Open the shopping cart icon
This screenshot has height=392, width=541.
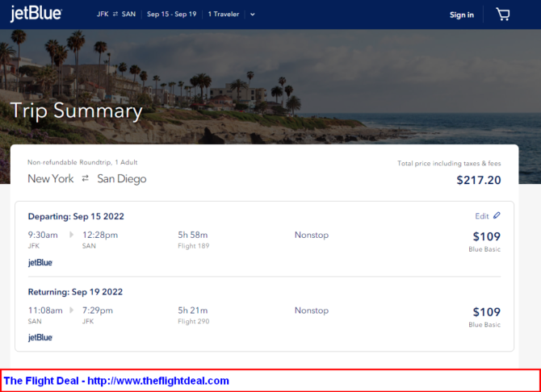(x=503, y=15)
